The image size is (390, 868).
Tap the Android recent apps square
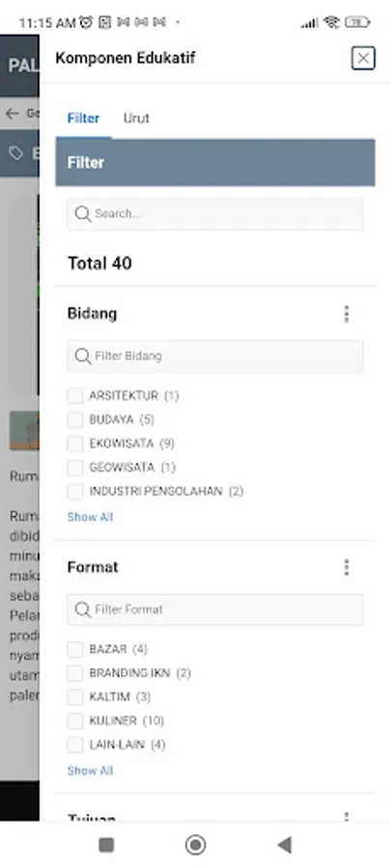point(106,845)
